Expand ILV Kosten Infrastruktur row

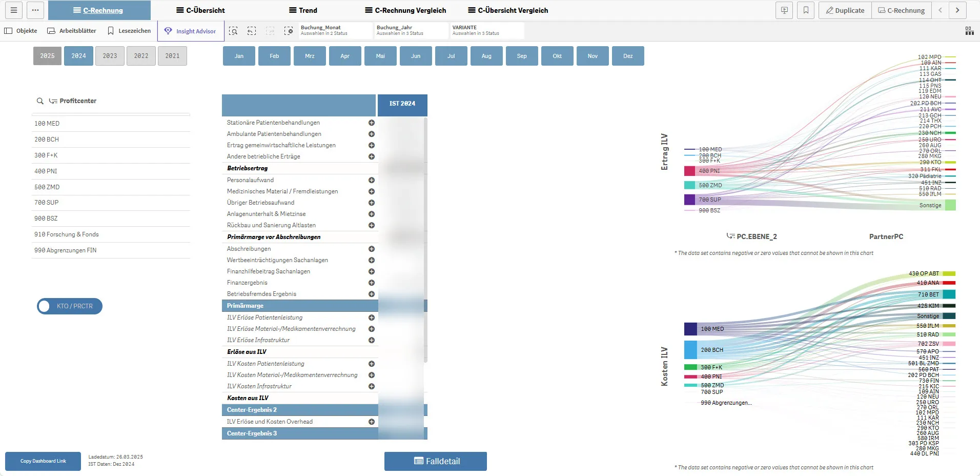372,386
